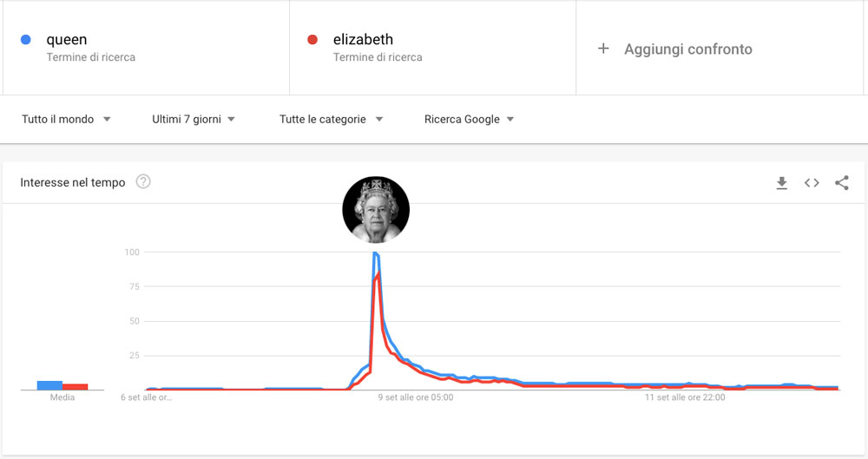Open the Tutto il mondo region dropdown
The image size is (868, 459).
point(67,119)
